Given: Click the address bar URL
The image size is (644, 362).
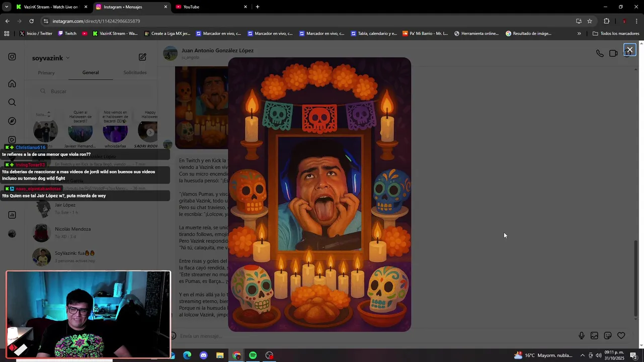Looking at the screenshot, I should click(x=96, y=21).
